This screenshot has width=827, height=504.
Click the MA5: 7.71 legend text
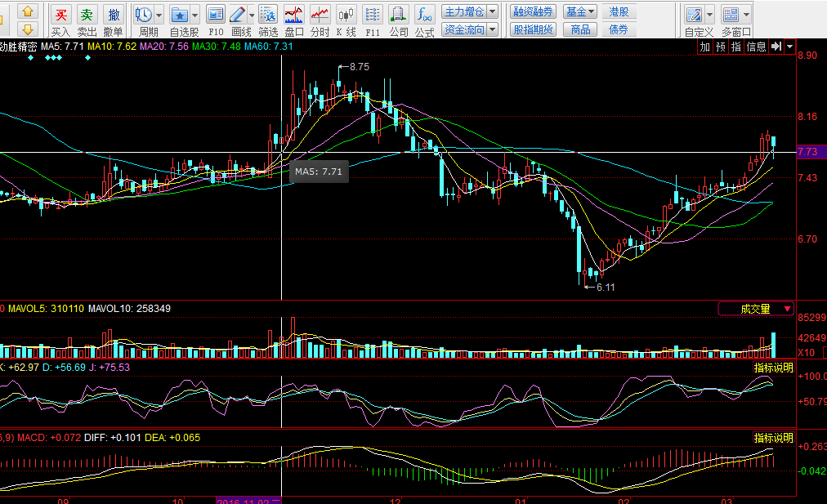coord(62,47)
